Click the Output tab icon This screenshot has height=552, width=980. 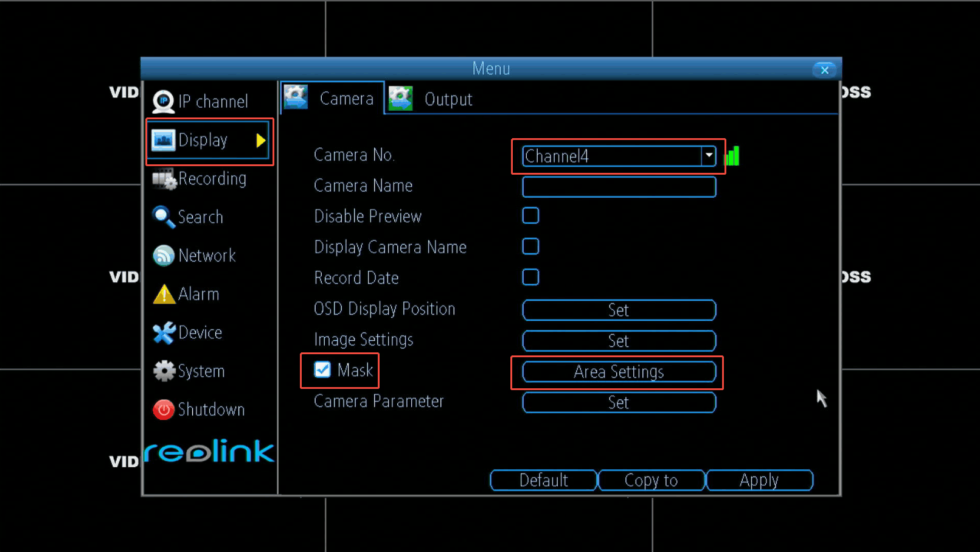click(x=401, y=99)
